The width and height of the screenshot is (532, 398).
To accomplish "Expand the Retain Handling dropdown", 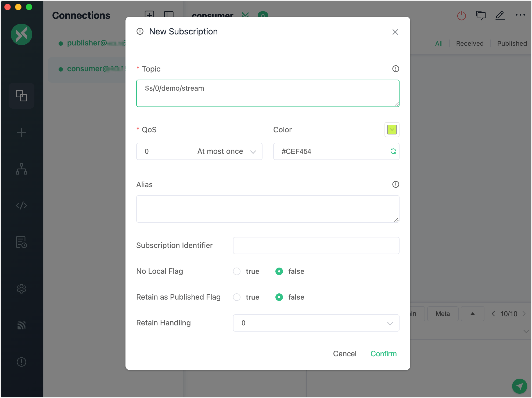I will 316,323.
